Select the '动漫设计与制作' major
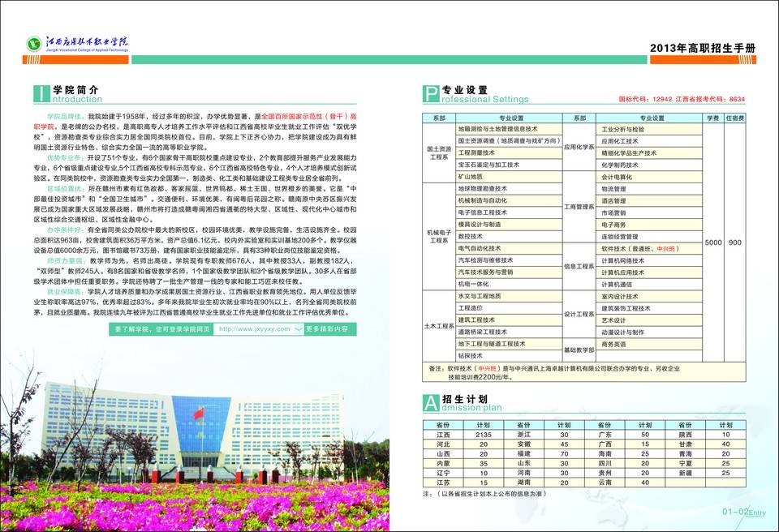The width and height of the screenshot is (779, 532). click(649, 332)
